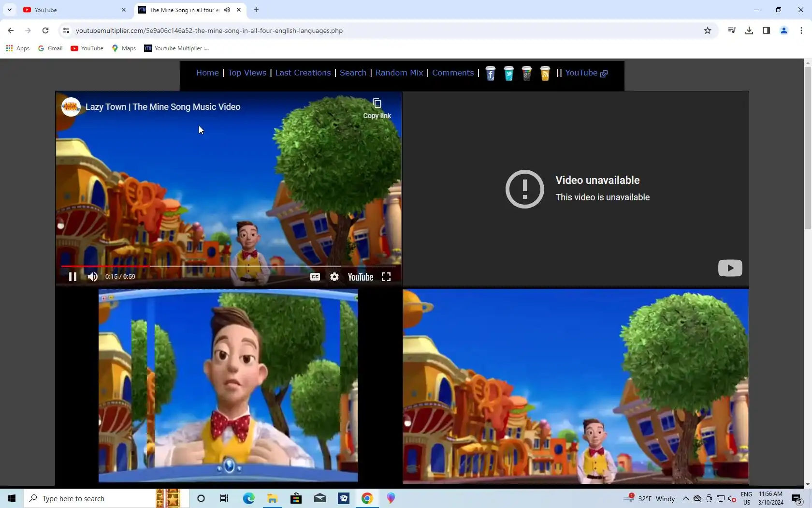The width and height of the screenshot is (812, 508).
Task: Open the Youtube Multiplier bookmark
Action: [x=176, y=48]
